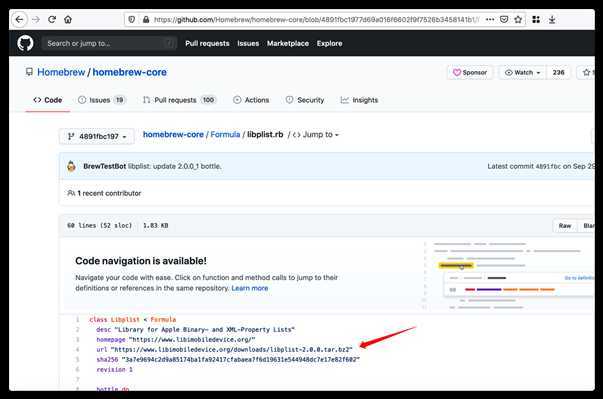The image size is (603, 399).
Task: Open the page actions three-dots menu
Action: 490,19
